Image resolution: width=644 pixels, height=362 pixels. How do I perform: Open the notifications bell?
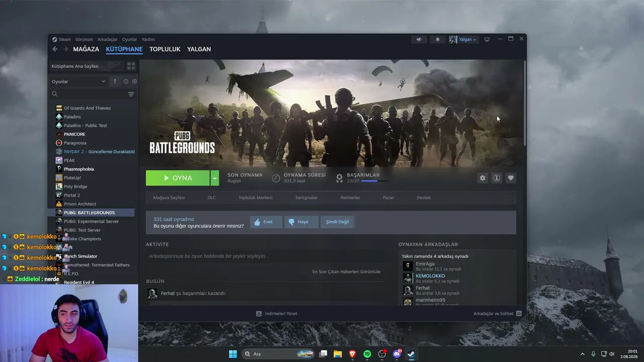[x=437, y=39]
